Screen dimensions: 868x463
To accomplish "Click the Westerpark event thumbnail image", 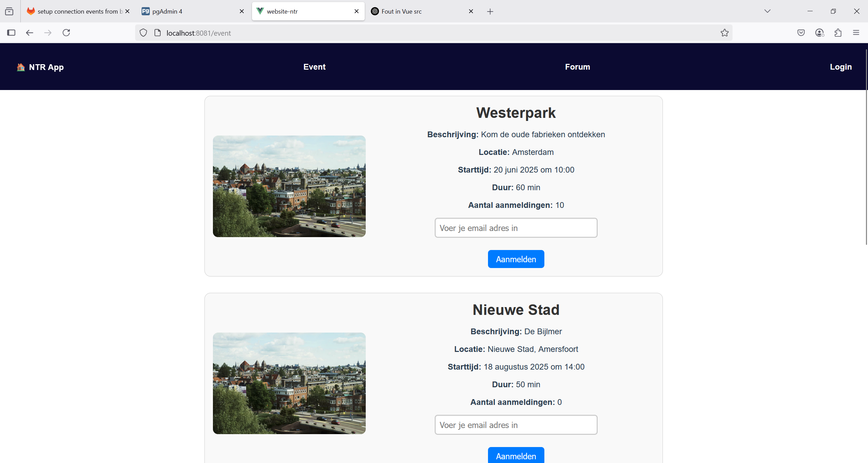I will coord(289,186).
